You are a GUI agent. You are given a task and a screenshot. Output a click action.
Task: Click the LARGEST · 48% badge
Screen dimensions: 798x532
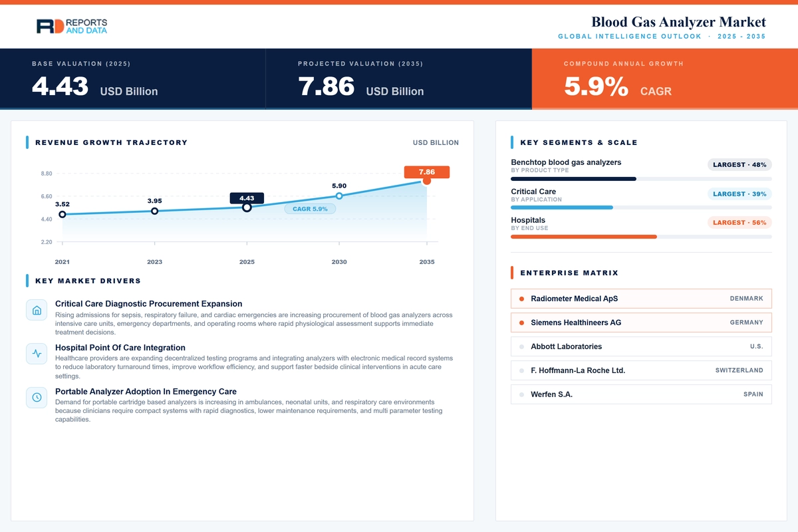[x=739, y=164]
